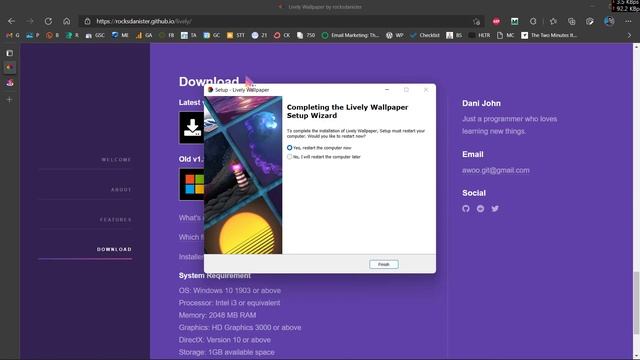640x360 pixels.
Task: Click the 'Graphics: HD Graphics 3000 or above' text
Action: click(x=240, y=327)
